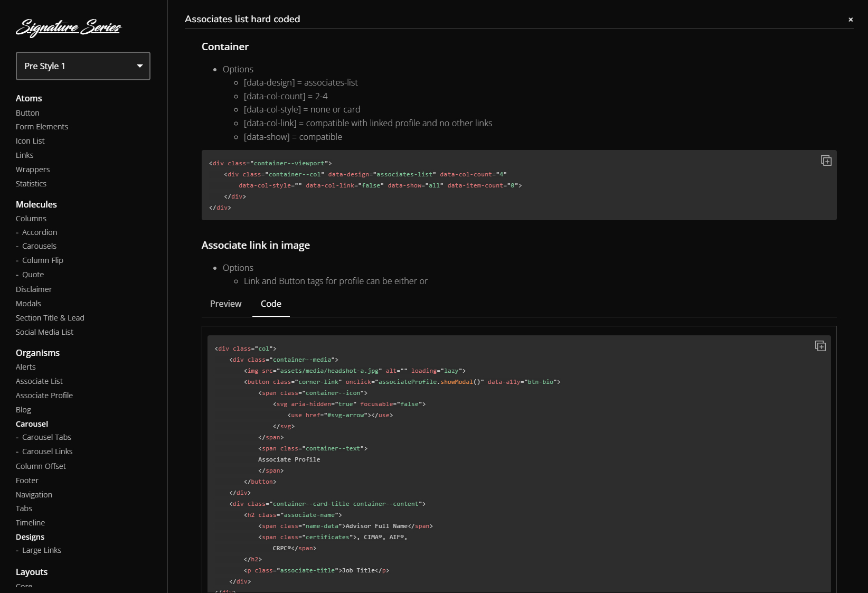868x593 pixels.
Task: Switch to the Preview tab
Action: [225, 304]
